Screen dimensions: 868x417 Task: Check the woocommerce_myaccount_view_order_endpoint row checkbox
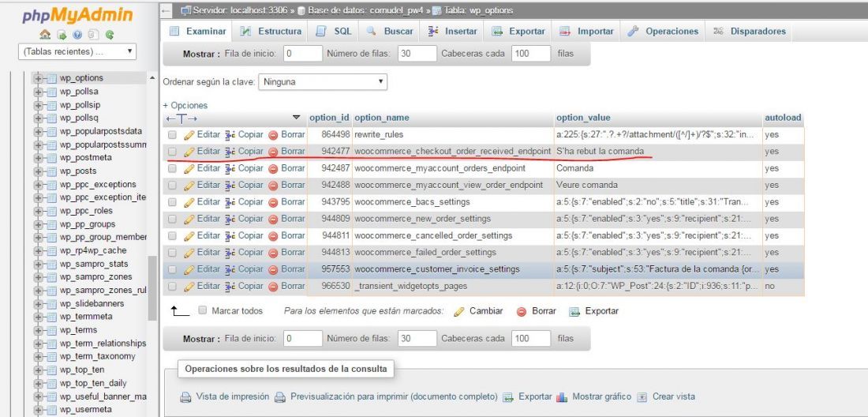coord(172,186)
